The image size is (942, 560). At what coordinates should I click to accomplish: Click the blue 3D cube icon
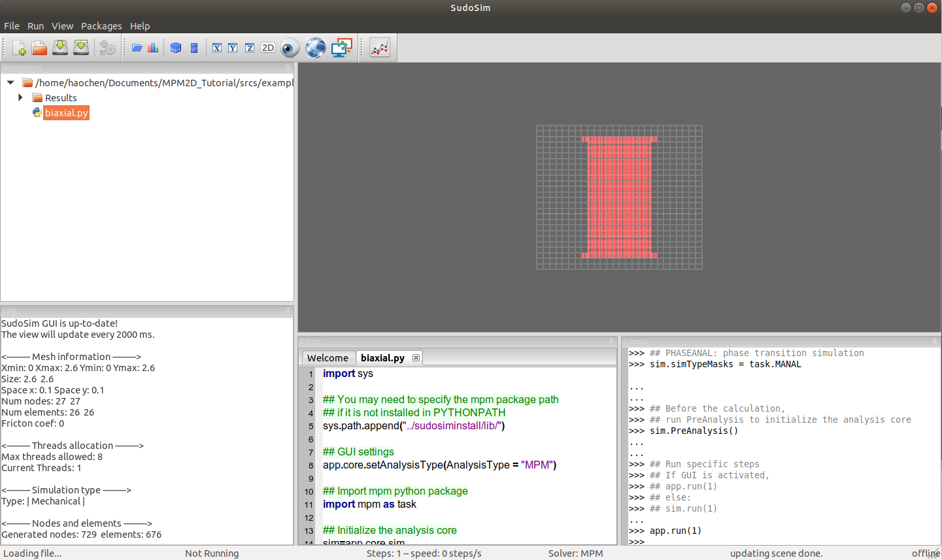coord(176,48)
